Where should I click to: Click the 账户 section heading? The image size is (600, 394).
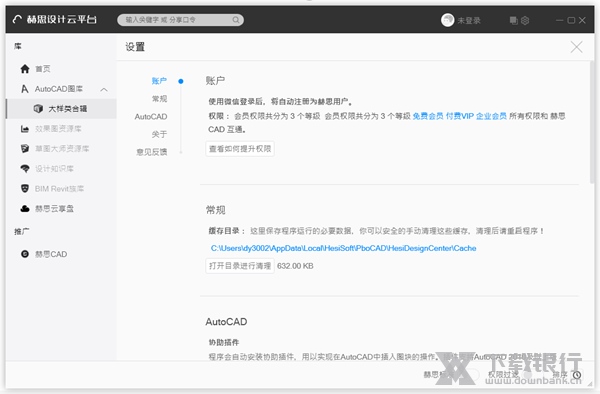pyautogui.click(x=215, y=81)
